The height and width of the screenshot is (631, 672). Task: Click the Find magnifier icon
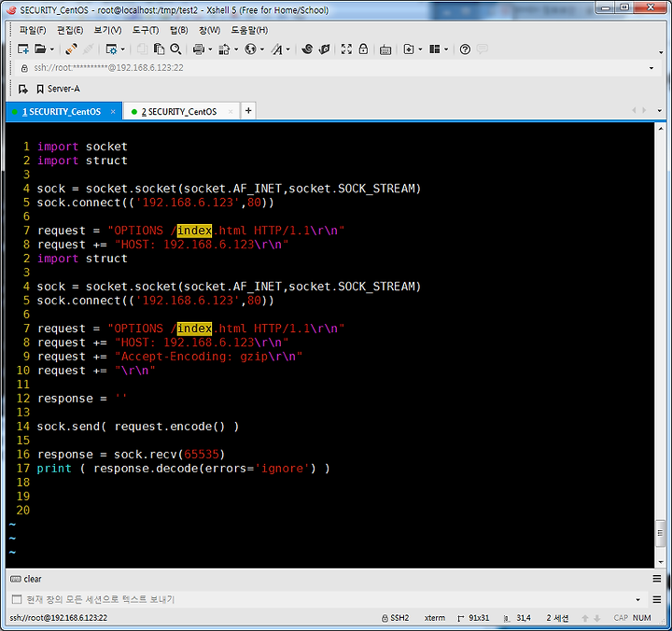pyautogui.click(x=175, y=49)
